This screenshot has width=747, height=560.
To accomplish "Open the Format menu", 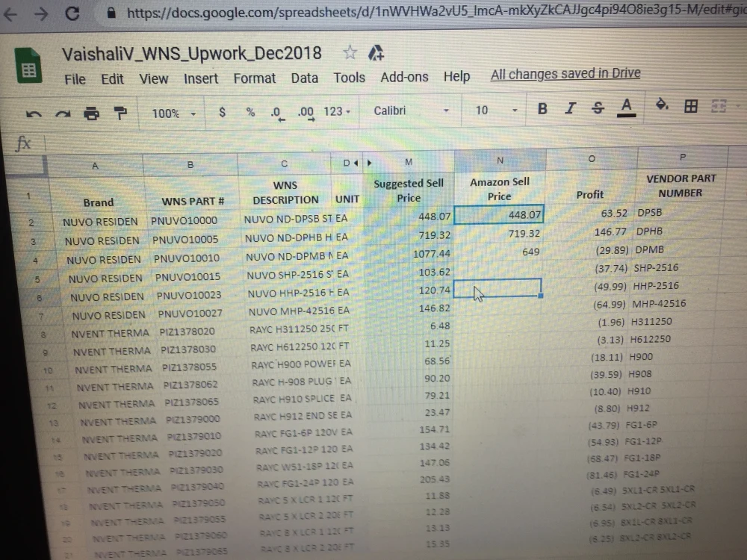I will [x=255, y=78].
